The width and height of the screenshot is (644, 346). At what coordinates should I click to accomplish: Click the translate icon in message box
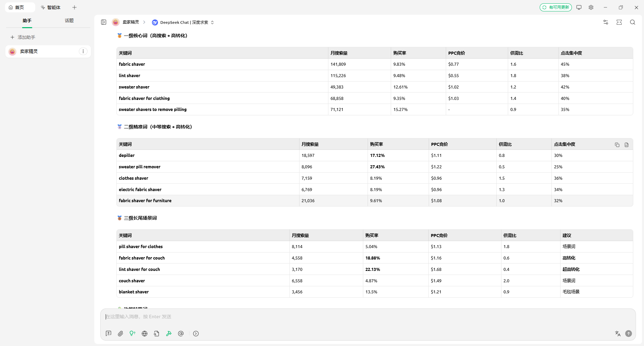point(618,334)
